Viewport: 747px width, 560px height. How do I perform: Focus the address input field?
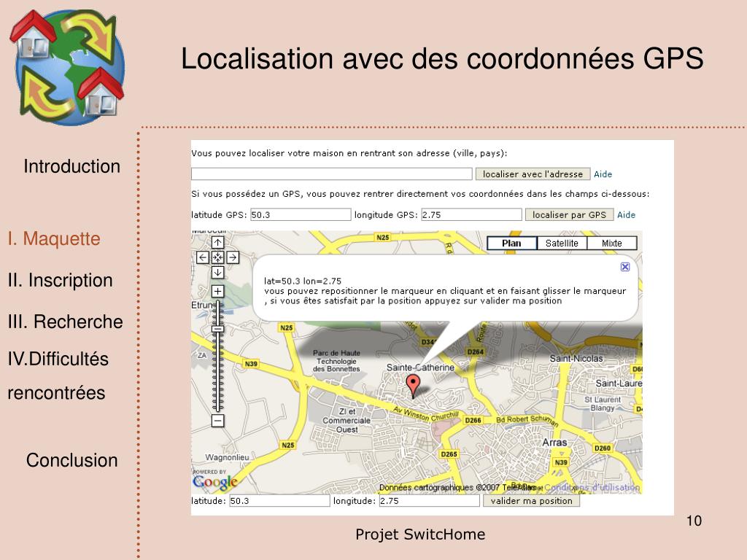(x=332, y=174)
